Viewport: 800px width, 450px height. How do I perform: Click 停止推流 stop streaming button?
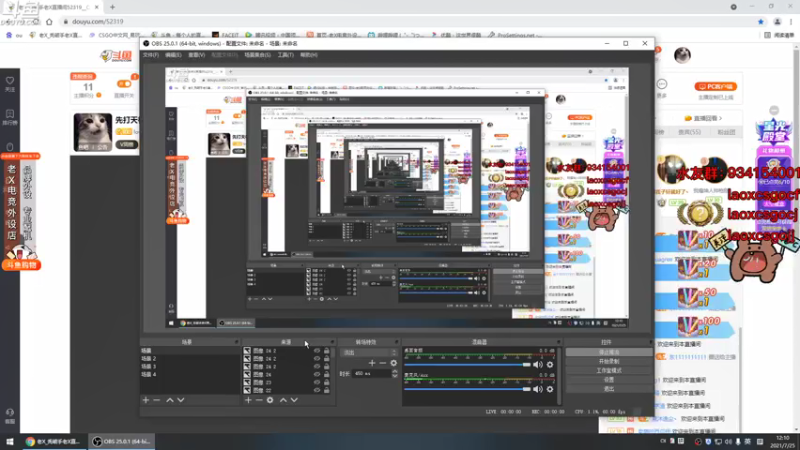pos(609,353)
